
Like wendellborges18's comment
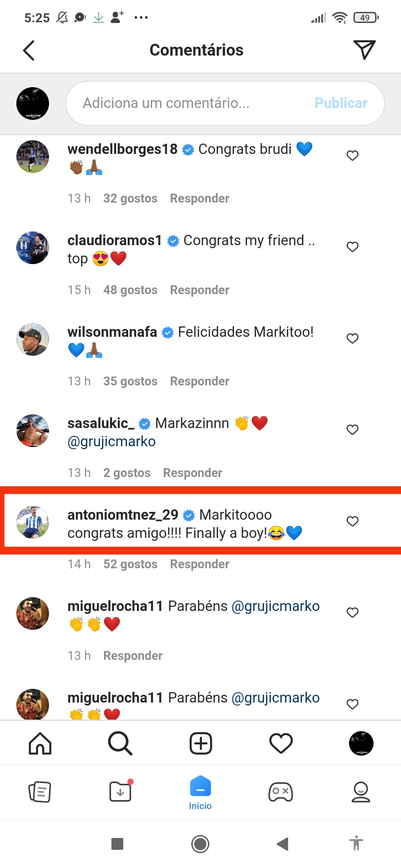[x=352, y=155]
